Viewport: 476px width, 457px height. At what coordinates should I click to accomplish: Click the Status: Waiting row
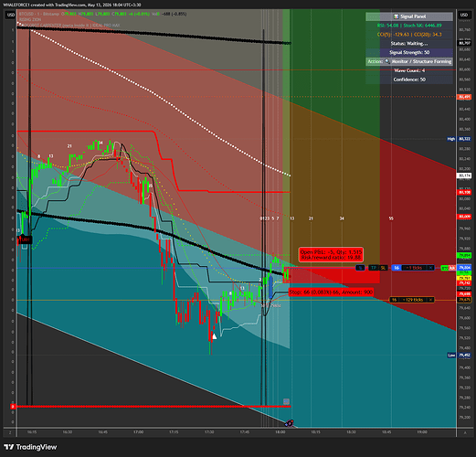409,43
